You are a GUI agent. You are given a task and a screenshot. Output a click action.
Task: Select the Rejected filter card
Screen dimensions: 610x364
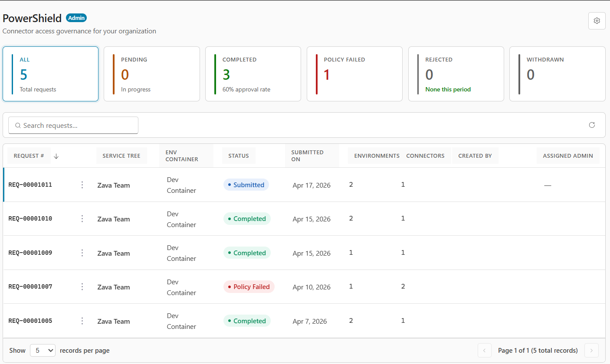[456, 74]
